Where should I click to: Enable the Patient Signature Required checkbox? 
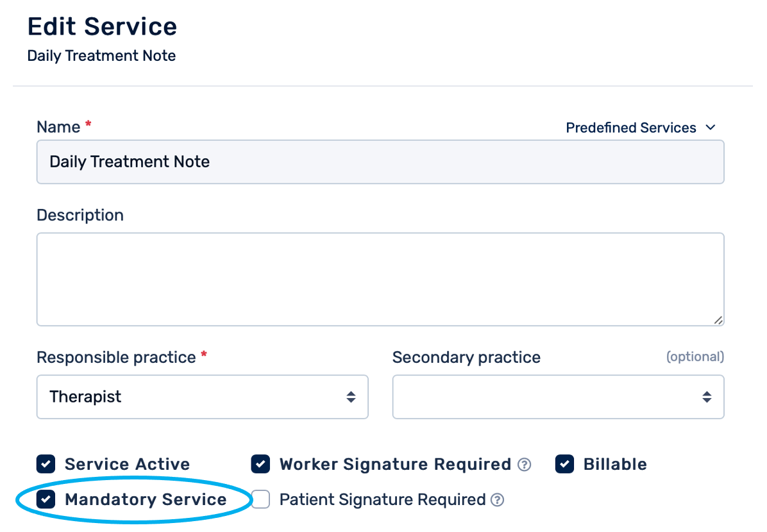point(260,499)
